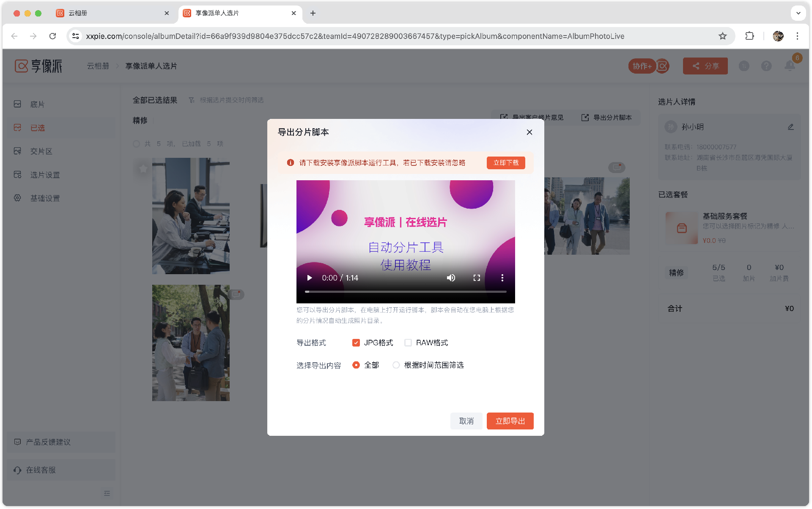The width and height of the screenshot is (812, 509).
Task: Play the tutorial video
Action: [310, 278]
